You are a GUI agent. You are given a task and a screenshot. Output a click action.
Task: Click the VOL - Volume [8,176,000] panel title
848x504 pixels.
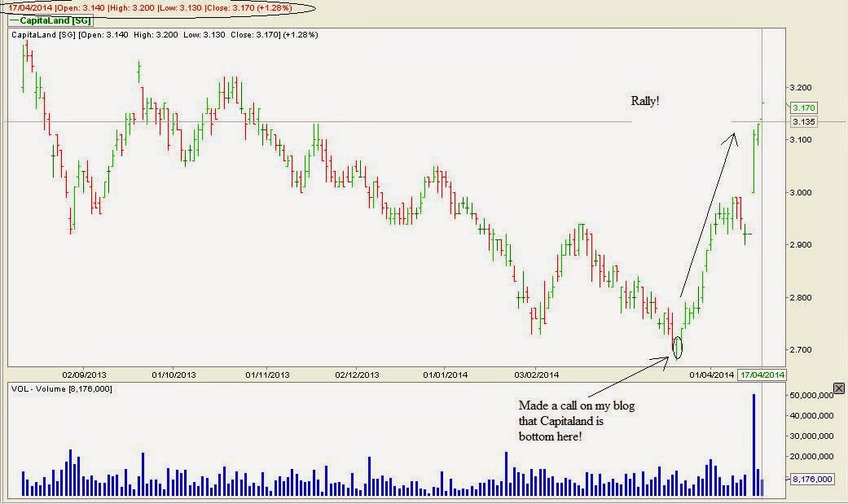pos(62,389)
